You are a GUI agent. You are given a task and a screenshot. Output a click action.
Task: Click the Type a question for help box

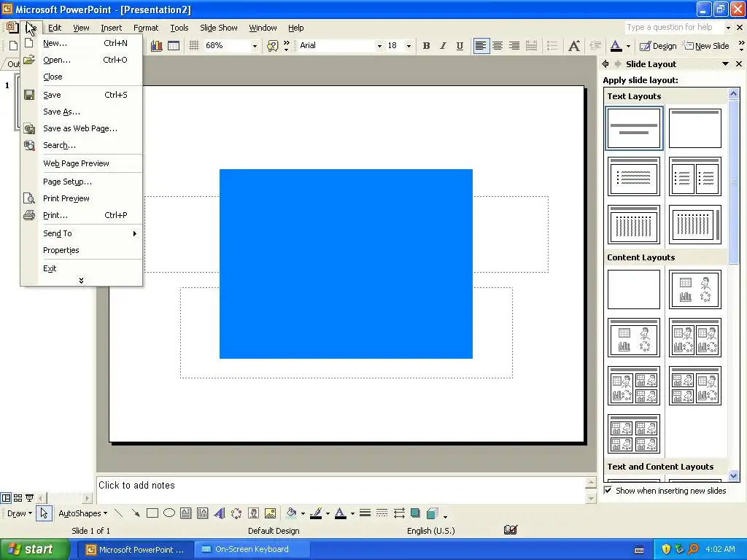673,27
